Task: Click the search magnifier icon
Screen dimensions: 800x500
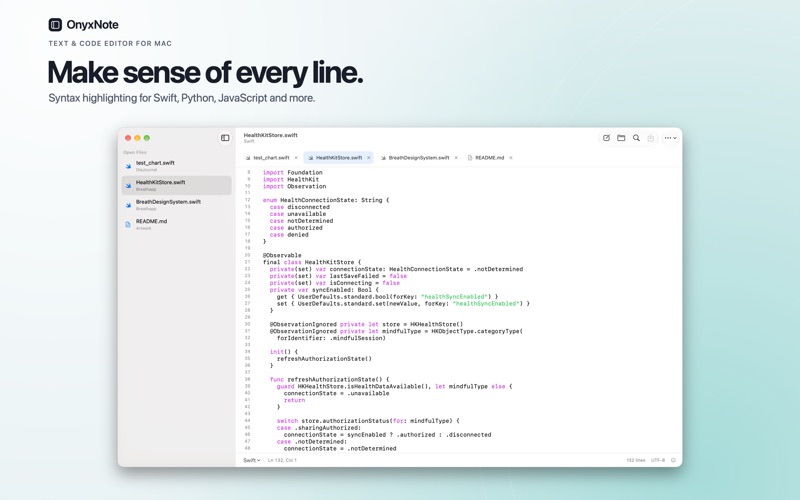Action: [x=636, y=138]
